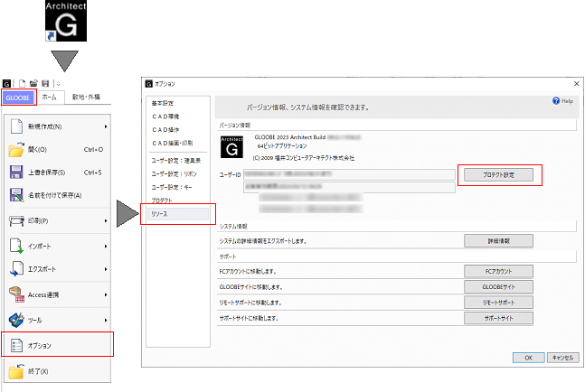Click the Access連携 database icon
Image resolution: width=585 pixels, height=392 pixels.
(16, 294)
